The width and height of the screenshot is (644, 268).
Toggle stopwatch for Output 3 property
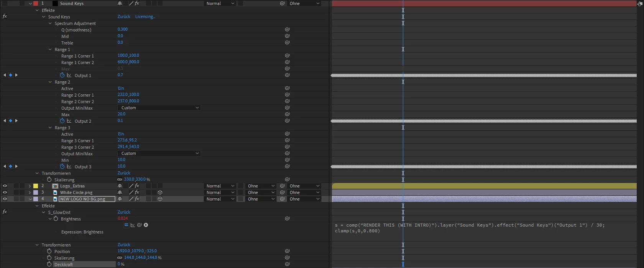coord(62,166)
